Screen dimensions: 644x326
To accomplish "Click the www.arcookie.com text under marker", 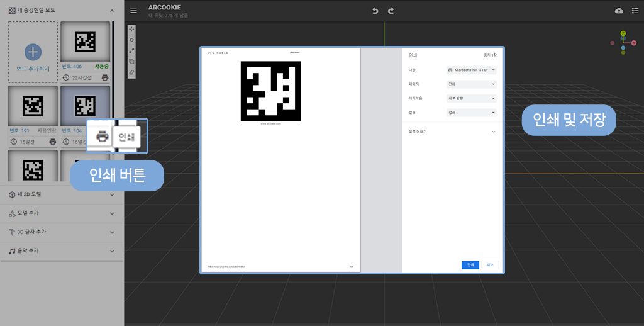I will pyautogui.click(x=270, y=123).
